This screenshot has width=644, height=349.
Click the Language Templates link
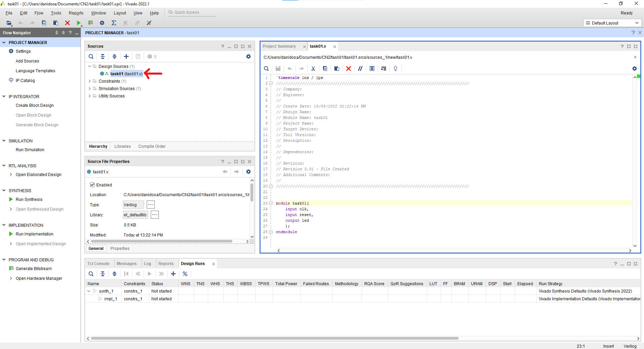(x=35, y=71)
